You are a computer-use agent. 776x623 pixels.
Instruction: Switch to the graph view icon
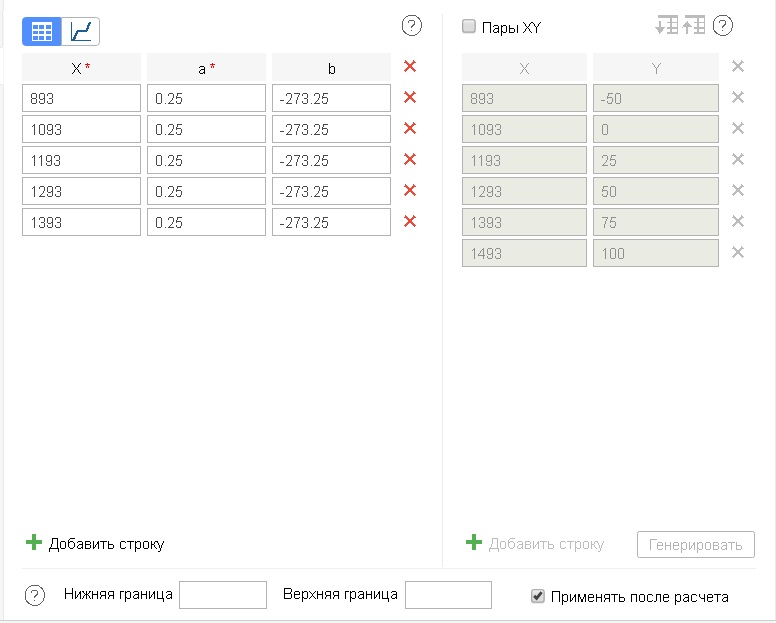81,31
